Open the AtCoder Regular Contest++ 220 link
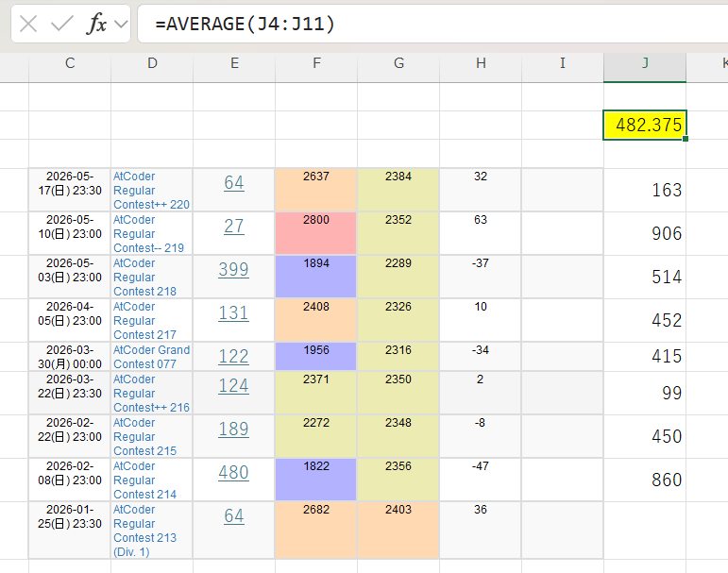 click(x=151, y=191)
